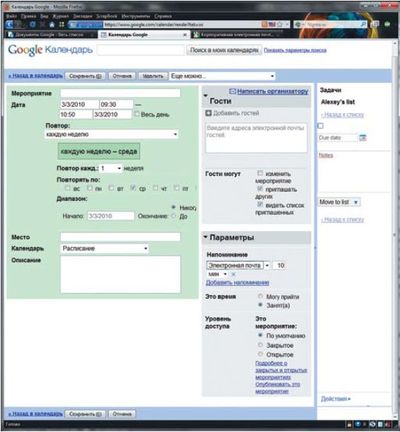Click the Место input field
Image resolution: width=400 pixels, height=432 pixels.
click(120, 237)
